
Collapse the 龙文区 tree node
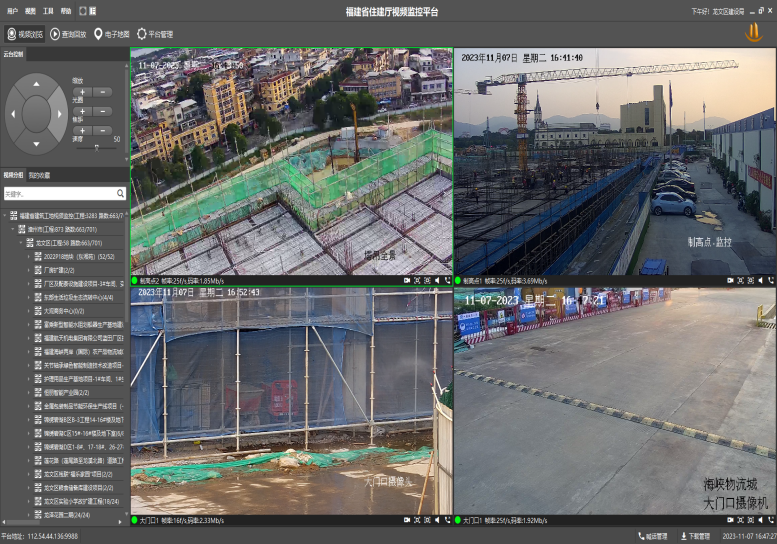tap(21, 243)
